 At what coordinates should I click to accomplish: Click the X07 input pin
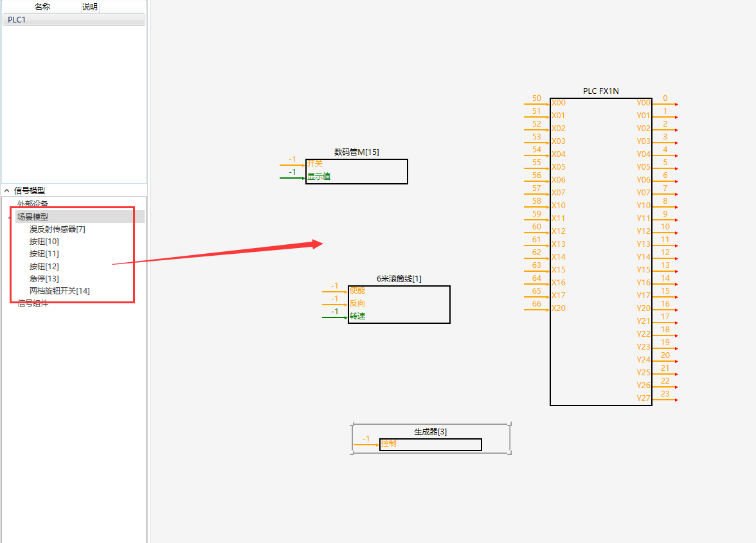pyautogui.click(x=559, y=193)
